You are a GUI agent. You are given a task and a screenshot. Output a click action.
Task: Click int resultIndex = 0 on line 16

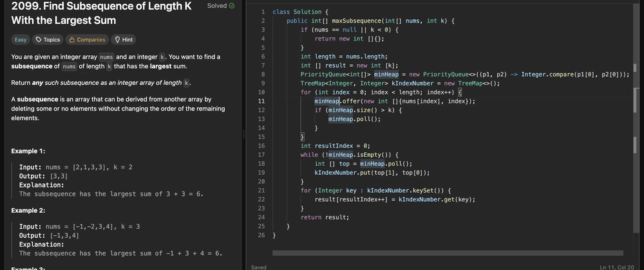point(335,146)
